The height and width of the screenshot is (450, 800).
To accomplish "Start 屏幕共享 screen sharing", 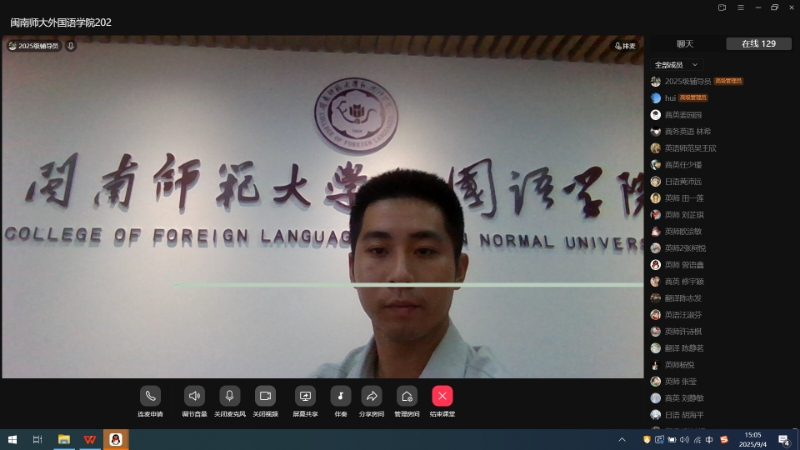I will click(x=306, y=396).
